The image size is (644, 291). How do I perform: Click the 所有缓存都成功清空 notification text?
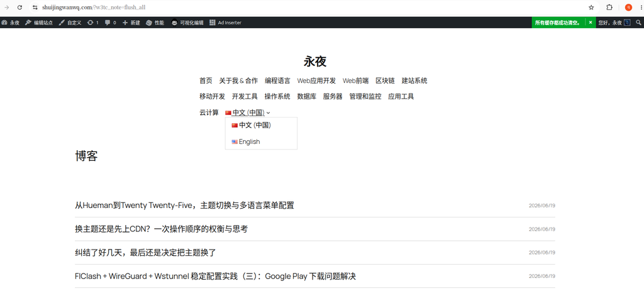[557, 23]
